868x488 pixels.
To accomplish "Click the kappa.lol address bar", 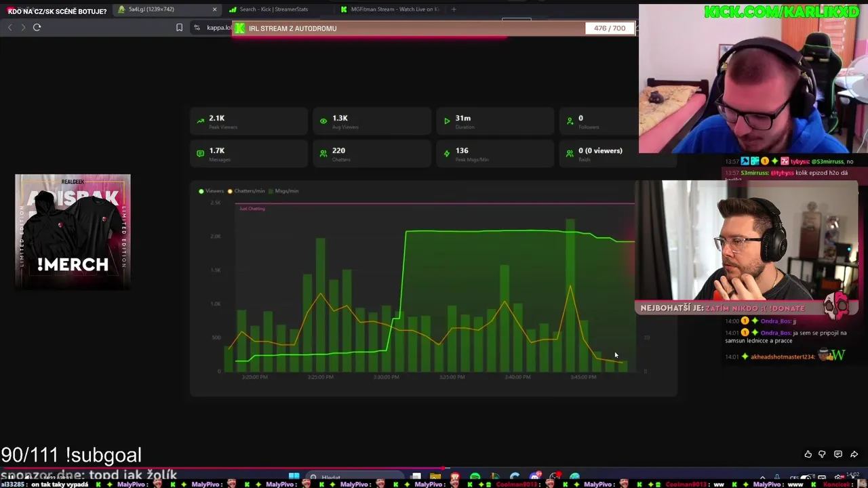I will pos(217,28).
